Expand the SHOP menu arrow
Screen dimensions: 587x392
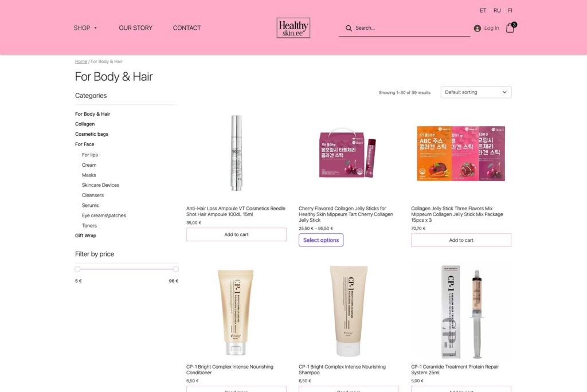(96, 28)
